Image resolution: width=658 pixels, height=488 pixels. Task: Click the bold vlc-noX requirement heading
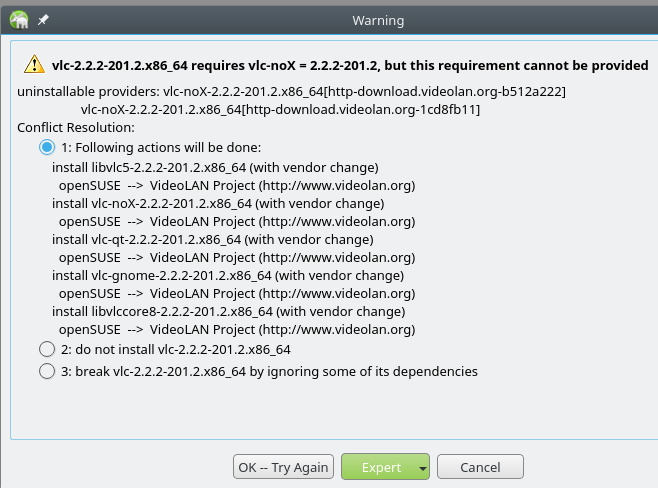[x=350, y=65]
